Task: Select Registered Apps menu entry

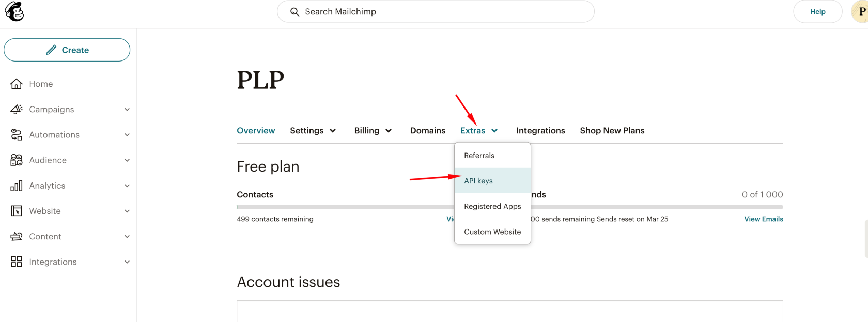Action: click(x=492, y=206)
